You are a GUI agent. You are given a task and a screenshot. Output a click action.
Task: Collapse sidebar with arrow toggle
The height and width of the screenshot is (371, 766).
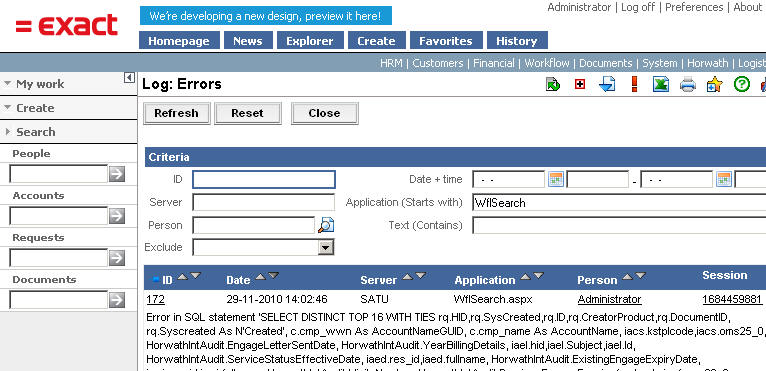tap(129, 77)
